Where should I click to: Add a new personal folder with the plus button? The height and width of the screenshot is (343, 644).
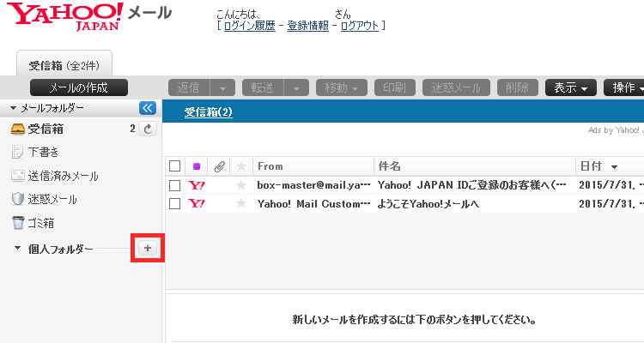pyautogui.click(x=148, y=248)
